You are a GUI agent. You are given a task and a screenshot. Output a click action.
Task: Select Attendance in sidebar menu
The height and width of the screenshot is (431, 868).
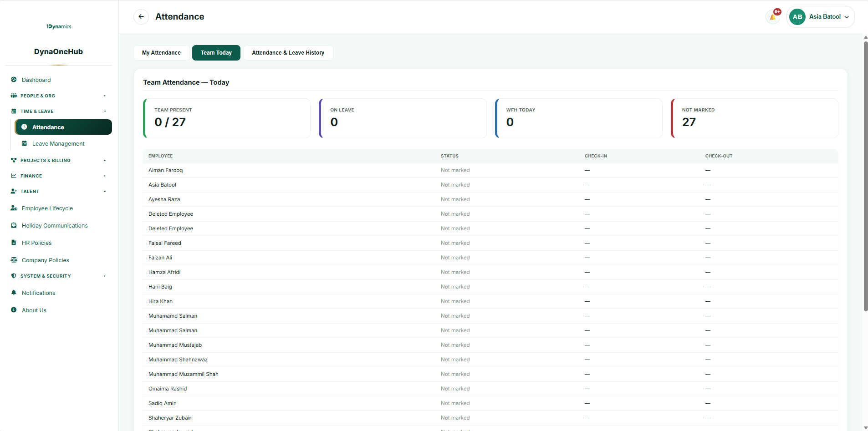[x=63, y=127]
